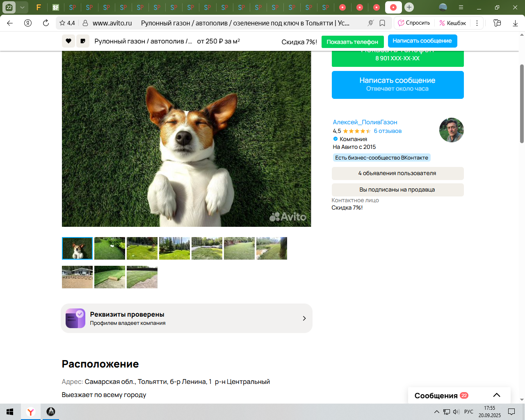
Task: Add listing to favorites with heart icon
Action: (68, 41)
